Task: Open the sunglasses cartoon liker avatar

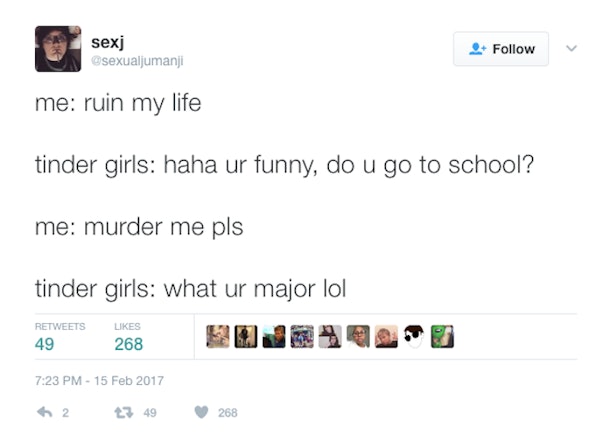Action: 414,336
